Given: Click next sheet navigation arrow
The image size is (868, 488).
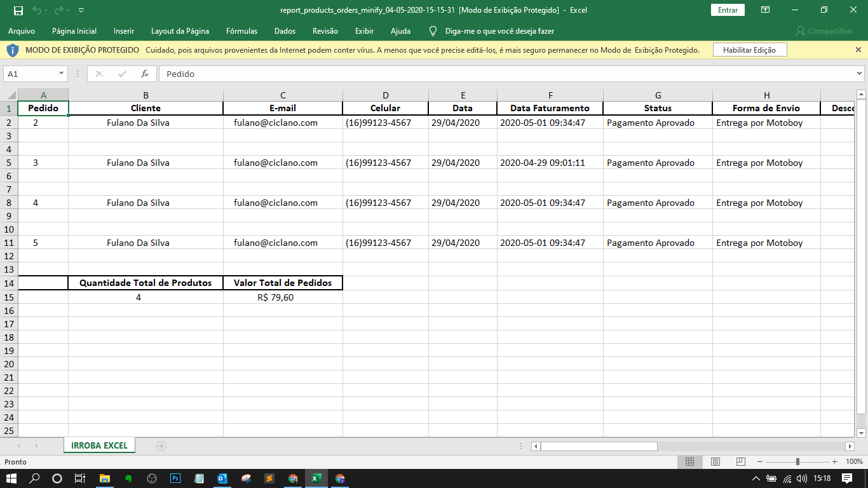Looking at the screenshot, I should coord(36,446).
